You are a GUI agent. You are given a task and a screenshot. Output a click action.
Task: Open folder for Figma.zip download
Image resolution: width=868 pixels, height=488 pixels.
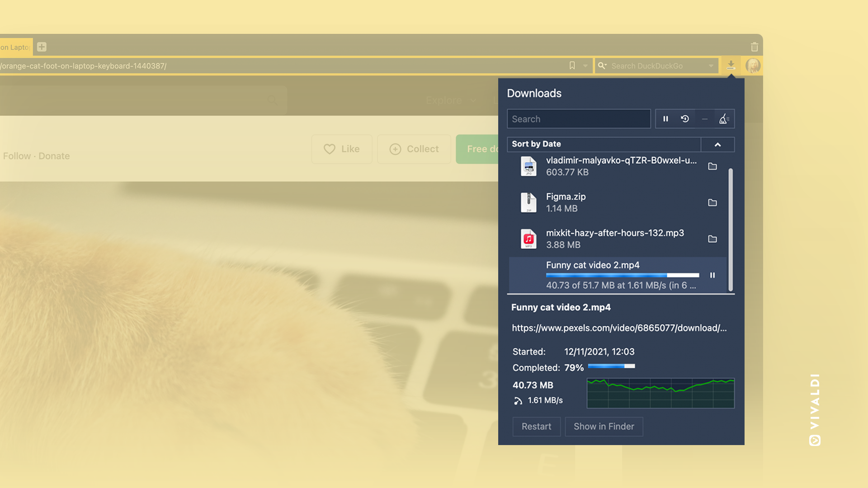coord(712,202)
